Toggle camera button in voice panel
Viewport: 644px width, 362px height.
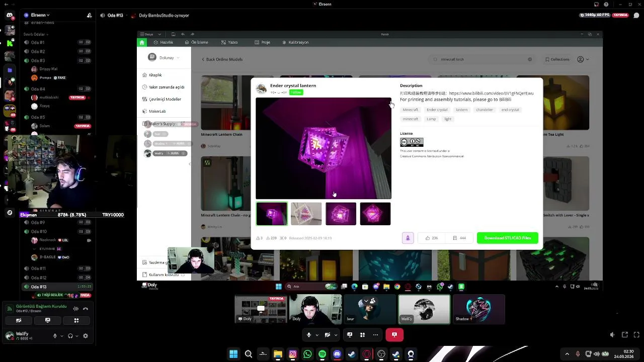pyautogui.click(x=19, y=320)
